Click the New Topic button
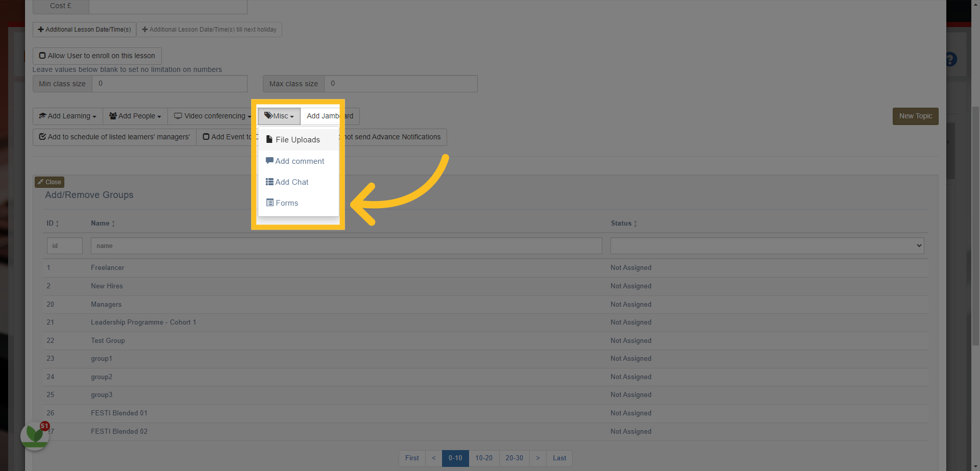The width and height of the screenshot is (980, 471). pos(916,116)
